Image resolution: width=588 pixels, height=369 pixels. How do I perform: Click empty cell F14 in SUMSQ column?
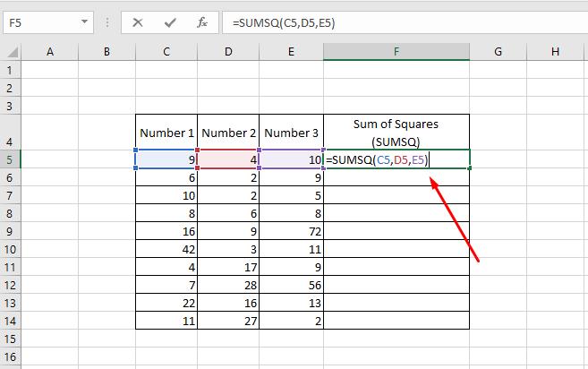click(x=396, y=321)
